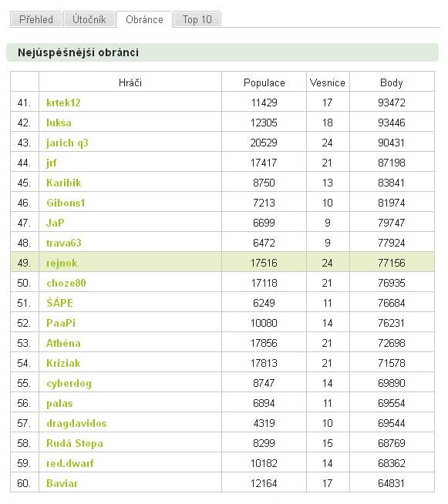View the jrf player profile
Image resolution: width=448 pixels, height=504 pixels.
pos(52,163)
